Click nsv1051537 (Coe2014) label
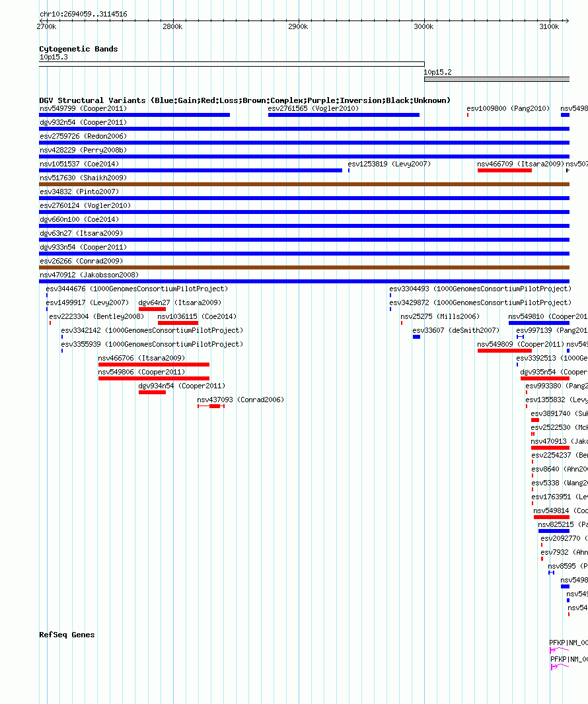Image resolution: width=588 pixels, height=704 pixels. click(x=79, y=164)
